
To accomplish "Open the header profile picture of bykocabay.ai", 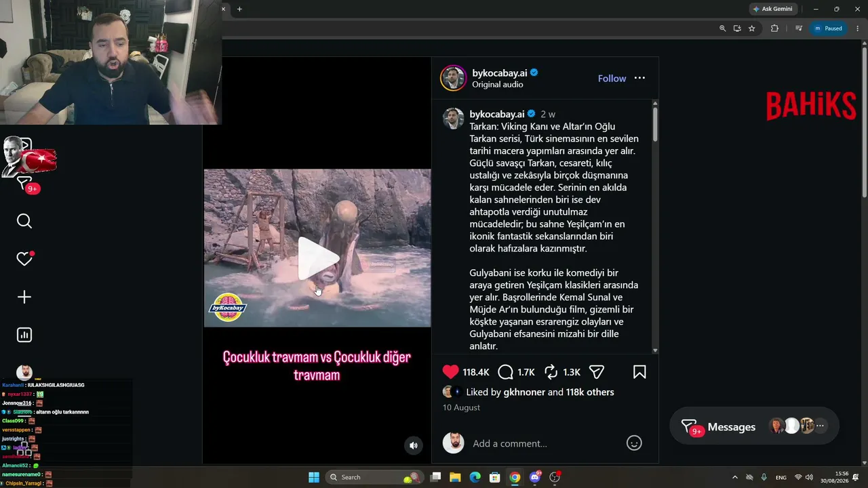I will click(x=453, y=78).
